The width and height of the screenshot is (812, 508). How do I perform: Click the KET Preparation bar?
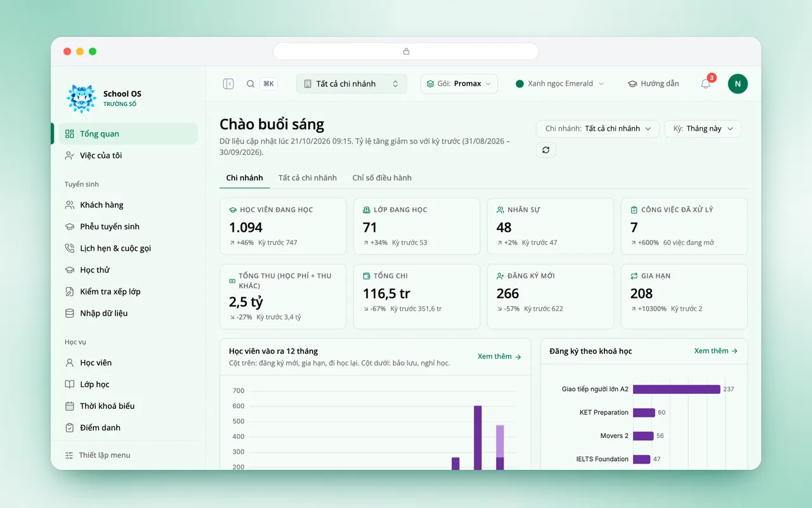pyautogui.click(x=644, y=413)
